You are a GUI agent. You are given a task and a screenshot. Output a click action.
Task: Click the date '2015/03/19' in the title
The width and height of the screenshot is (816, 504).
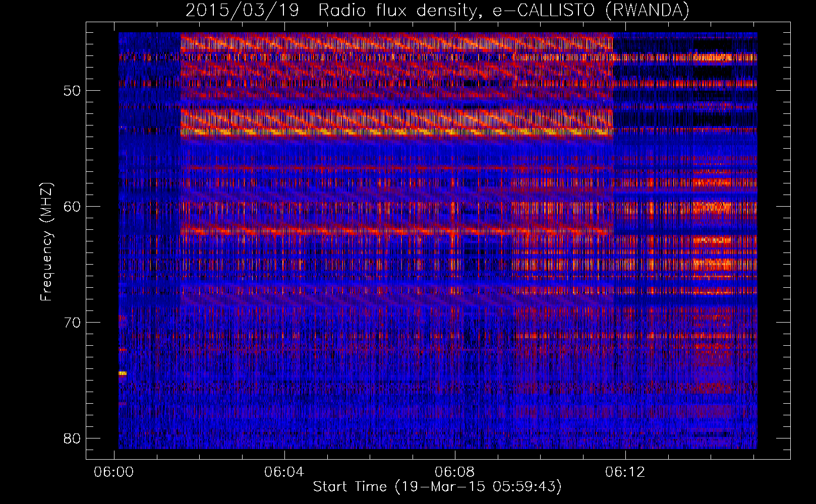[243, 11]
